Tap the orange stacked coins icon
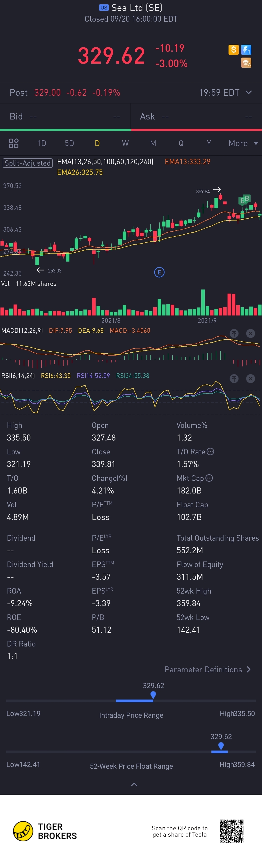This screenshot has height=868, width=262. (x=246, y=63)
